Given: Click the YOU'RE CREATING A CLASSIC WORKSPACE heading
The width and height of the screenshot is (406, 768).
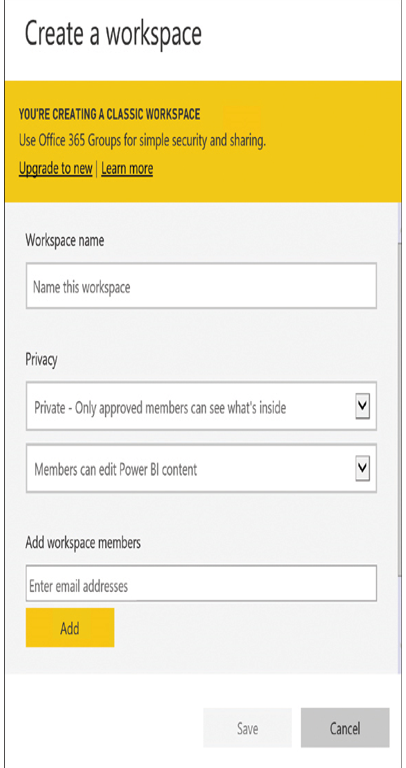Looking at the screenshot, I should (x=109, y=115).
